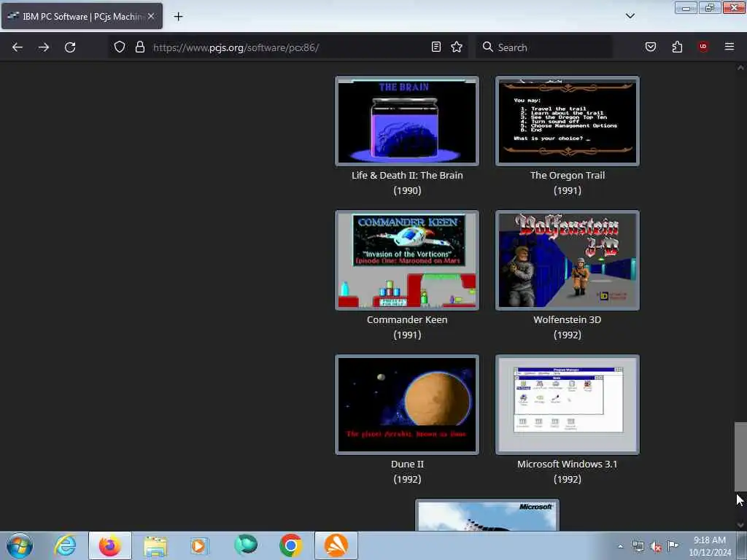Image resolution: width=747 pixels, height=560 pixels.
Task: Bookmark this page with the star icon
Action: [x=457, y=47]
